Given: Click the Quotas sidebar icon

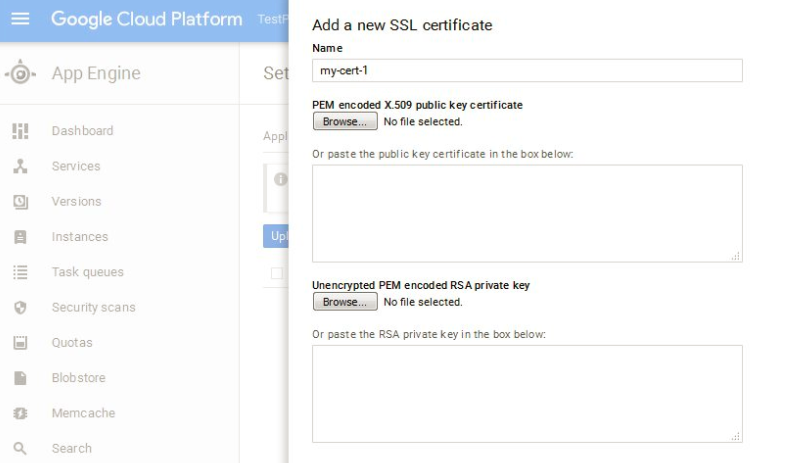Looking at the screenshot, I should 20,343.
